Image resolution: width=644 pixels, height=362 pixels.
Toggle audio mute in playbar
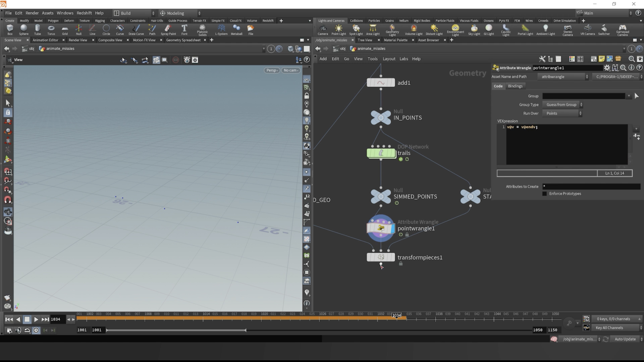click(x=18, y=330)
